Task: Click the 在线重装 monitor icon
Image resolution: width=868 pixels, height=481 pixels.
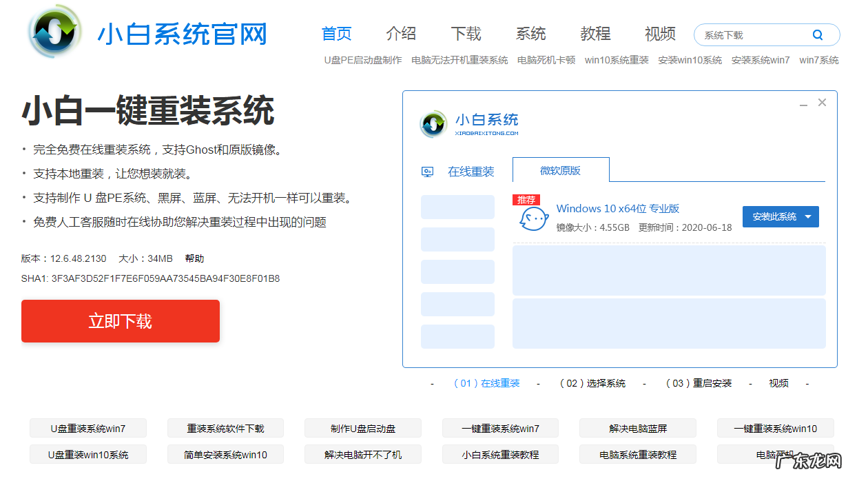Action: pos(428,171)
